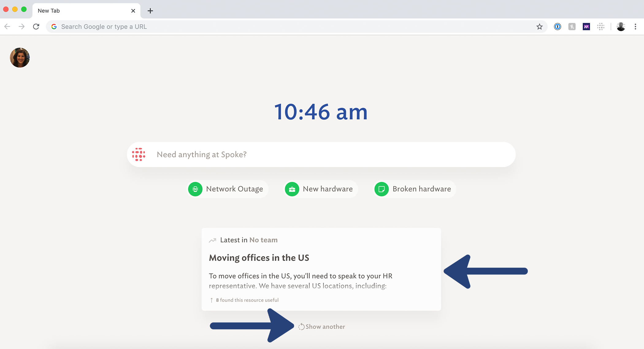
Task: Click the article text about HR representative
Action: [301, 281]
